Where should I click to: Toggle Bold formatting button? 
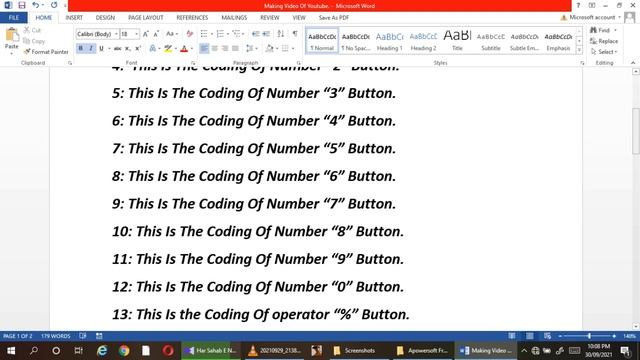click(80, 49)
